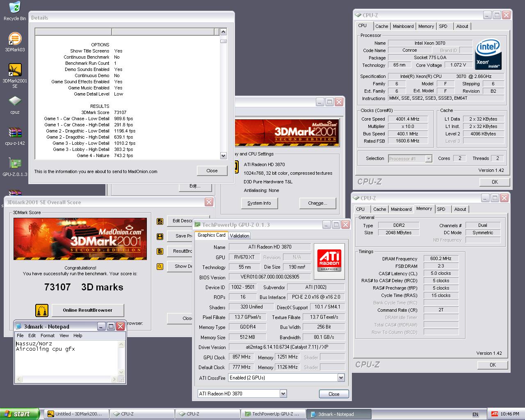
Task: Click the System Info button in 3DMark
Action: pos(259,203)
